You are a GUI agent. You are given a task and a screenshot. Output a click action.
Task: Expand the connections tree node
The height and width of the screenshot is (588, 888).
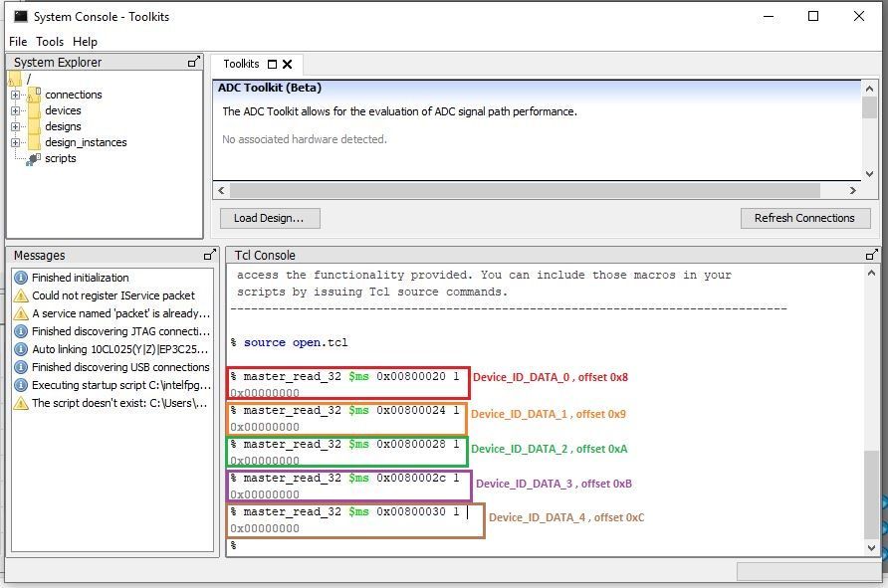tap(16, 95)
